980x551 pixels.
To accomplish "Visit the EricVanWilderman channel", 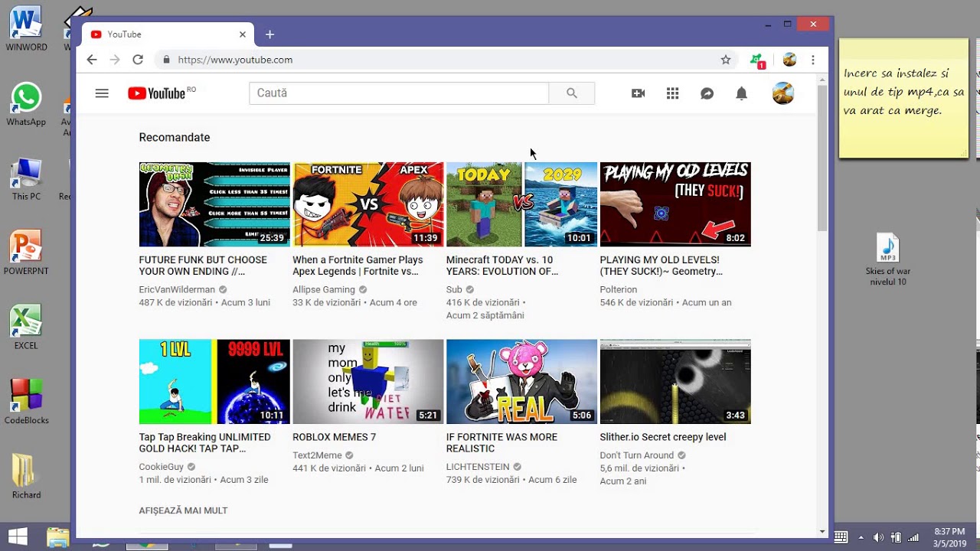I will [177, 290].
